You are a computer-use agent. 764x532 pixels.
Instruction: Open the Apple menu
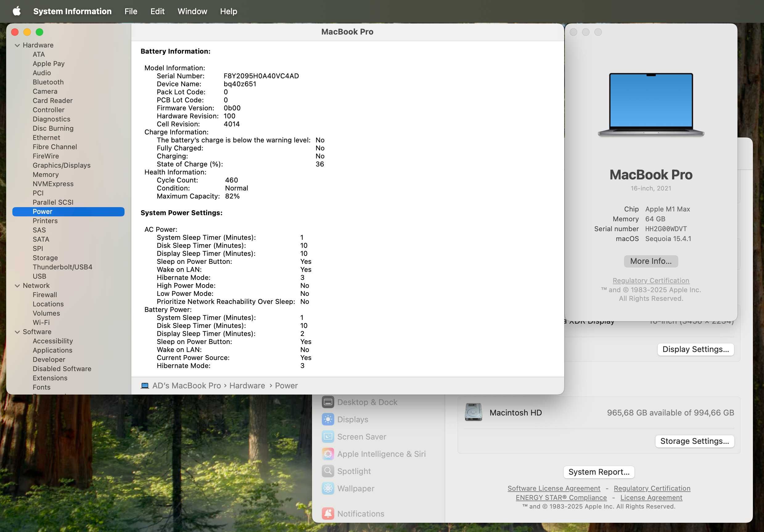[17, 11]
